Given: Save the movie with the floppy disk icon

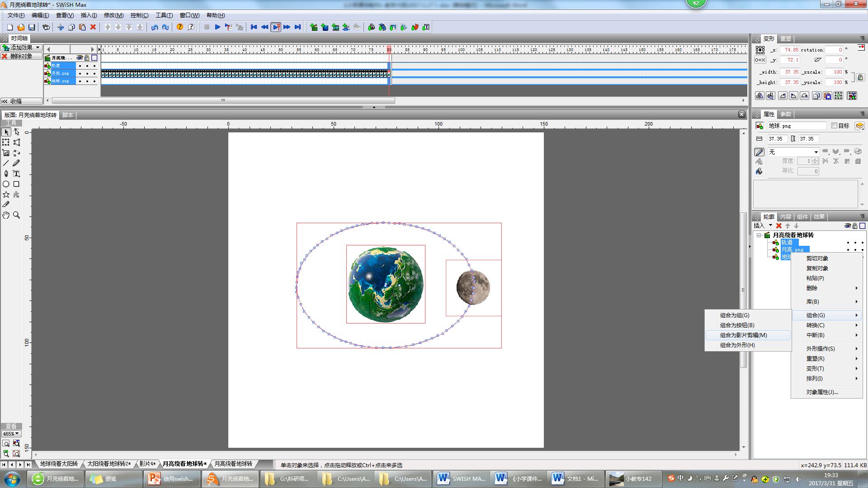Looking at the screenshot, I should [32, 27].
